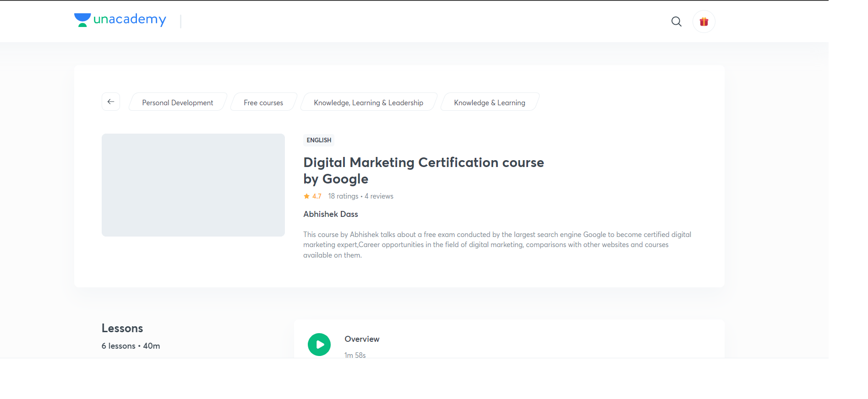This screenshot has width=868, height=399.
Task: Play the Overview lesson
Action: [319, 345]
